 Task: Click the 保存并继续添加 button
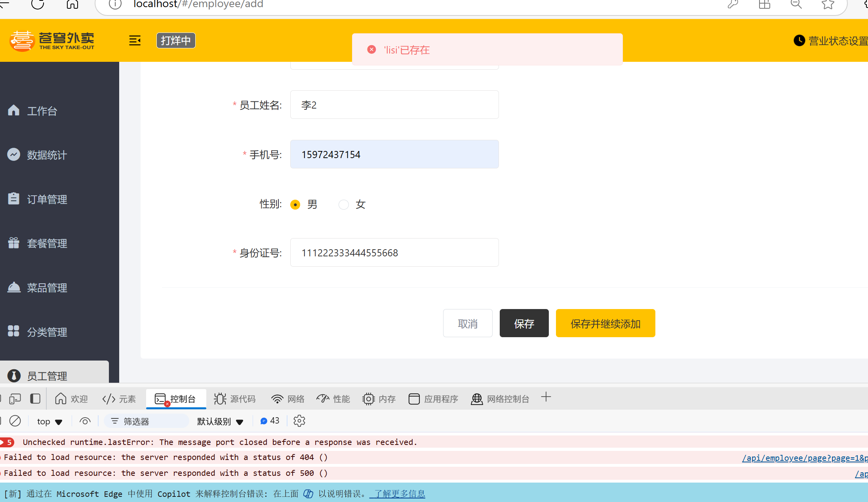(605, 323)
